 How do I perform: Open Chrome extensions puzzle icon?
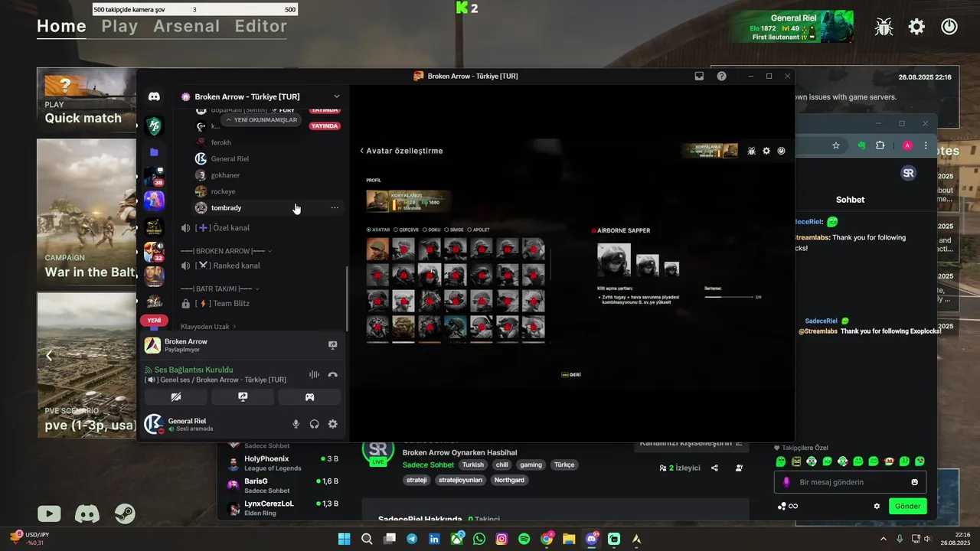pos(880,145)
